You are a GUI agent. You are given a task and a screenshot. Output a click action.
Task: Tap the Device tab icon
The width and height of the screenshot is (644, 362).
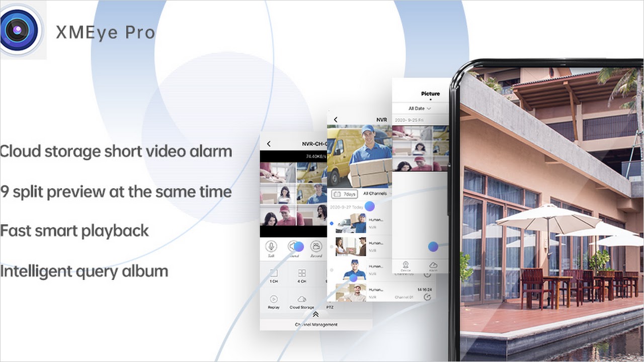(406, 265)
